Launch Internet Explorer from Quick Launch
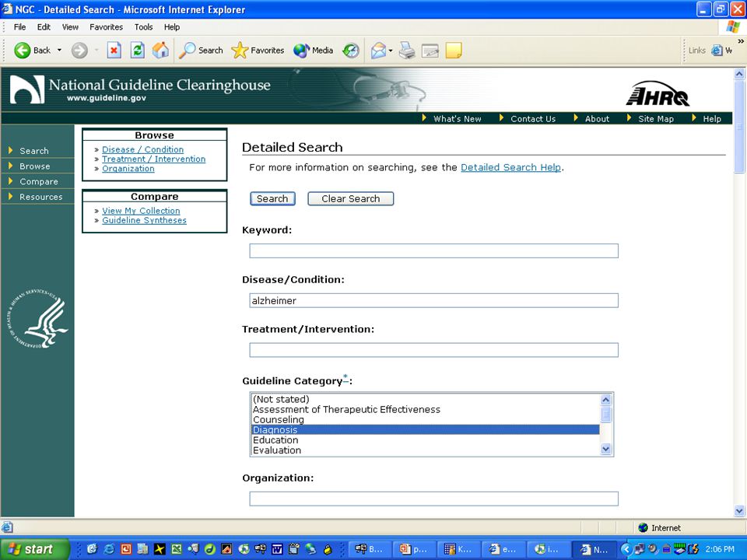This screenshot has height=560, width=747. (109, 549)
